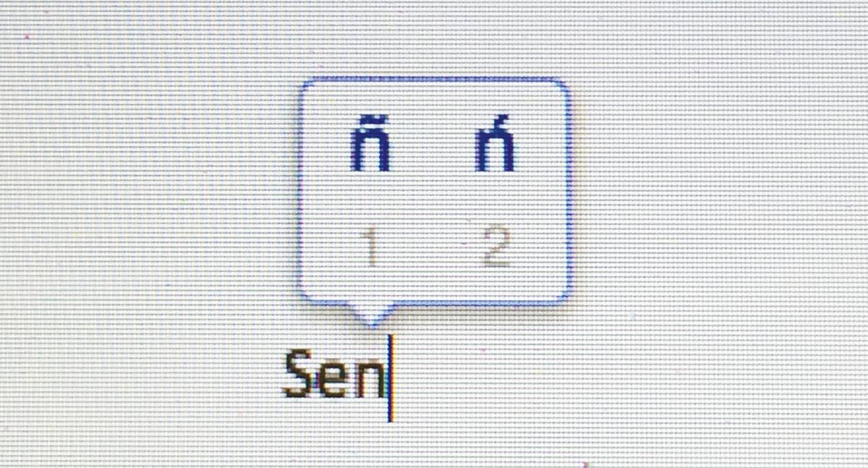This screenshot has height=468, width=868.
Task: Click the number 2 shortcut label
Action: click(495, 248)
